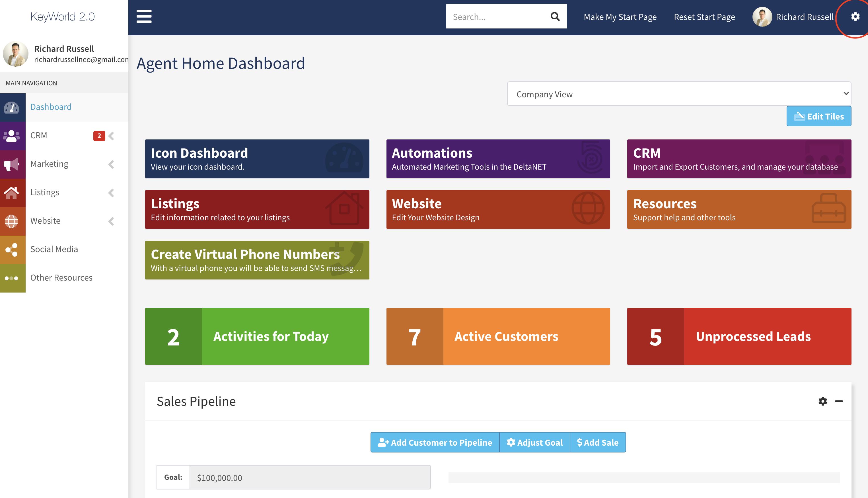Open Sales Pipeline gear settings

click(822, 401)
